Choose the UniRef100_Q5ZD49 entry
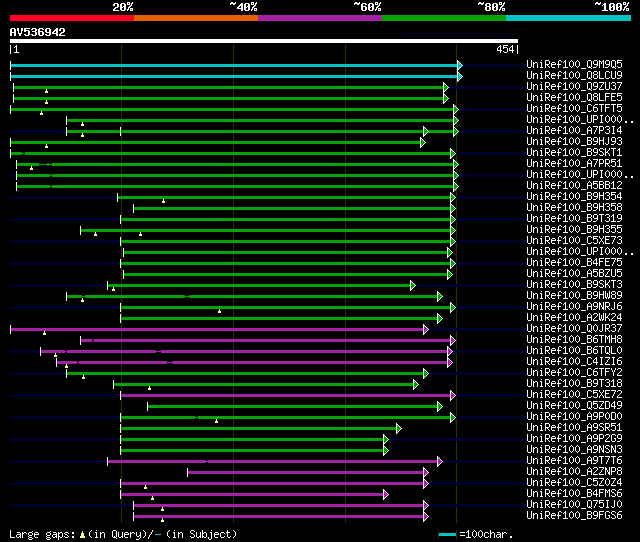The height and width of the screenshot is (542, 640). click(574, 406)
